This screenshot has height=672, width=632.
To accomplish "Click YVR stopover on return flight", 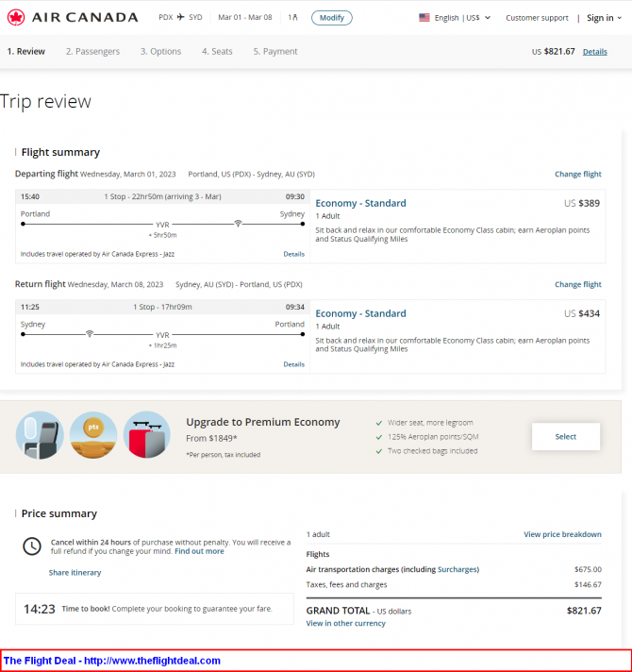I will pyautogui.click(x=162, y=335).
